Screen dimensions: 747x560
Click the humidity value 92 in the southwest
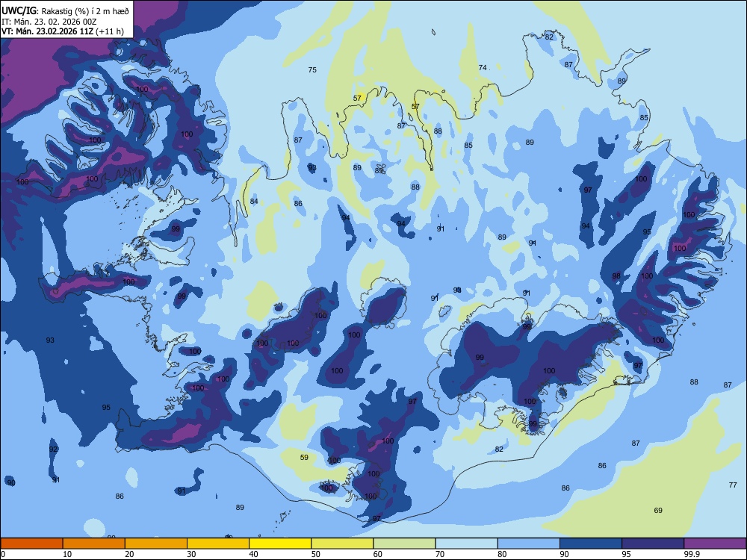click(53, 449)
